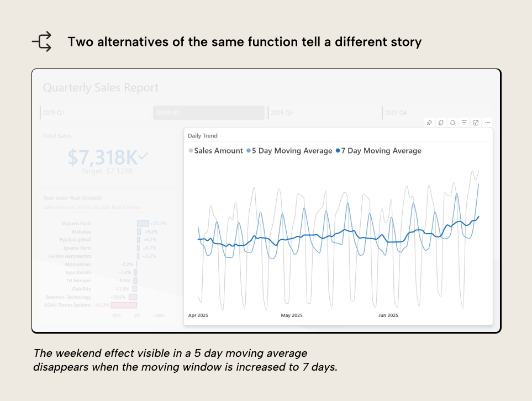Enter focus mode on the Daily Trend chart
The height and width of the screenshot is (401, 532).
(476, 123)
